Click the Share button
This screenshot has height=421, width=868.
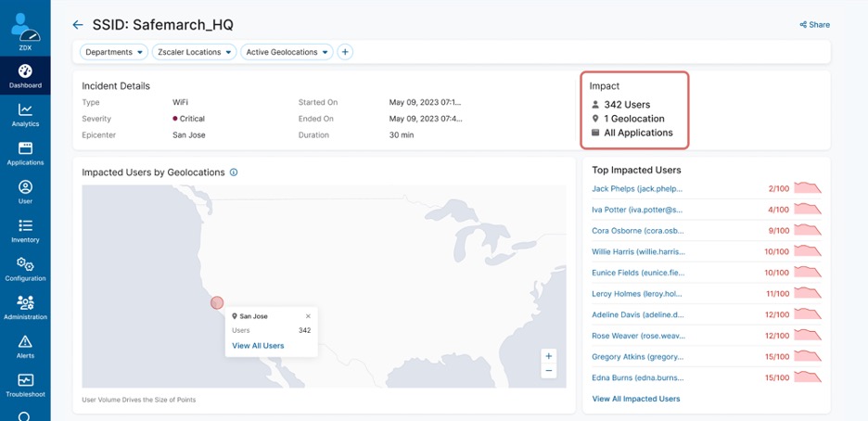coord(814,25)
